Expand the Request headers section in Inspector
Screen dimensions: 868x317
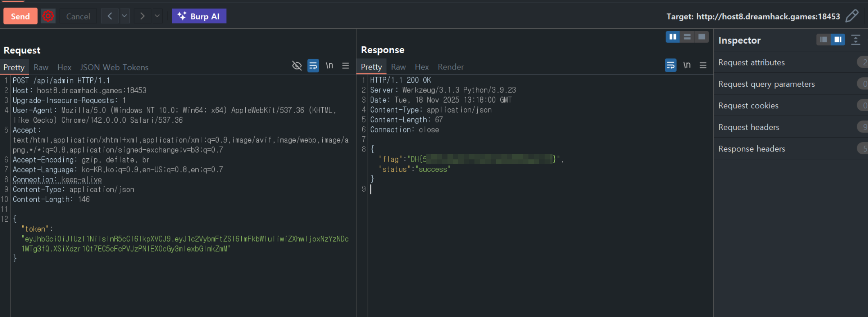click(749, 127)
